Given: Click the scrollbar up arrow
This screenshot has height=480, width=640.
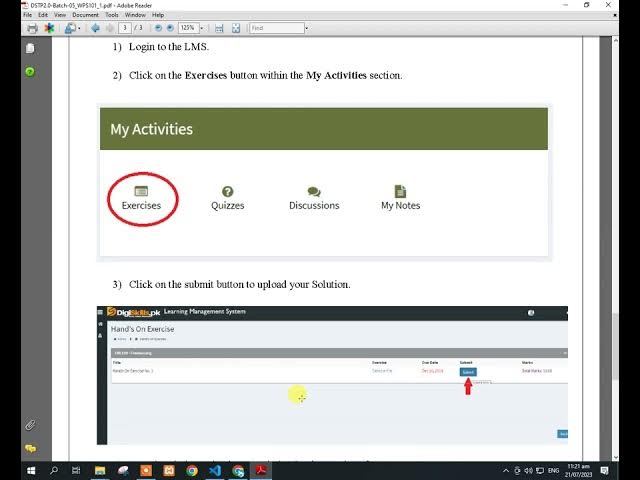Looking at the screenshot, I should (x=616, y=40).
